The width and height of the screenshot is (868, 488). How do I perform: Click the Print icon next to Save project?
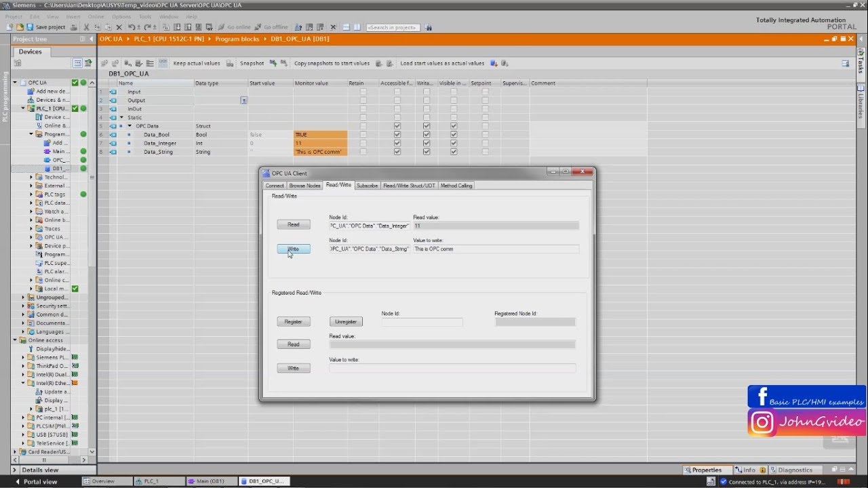73,27
